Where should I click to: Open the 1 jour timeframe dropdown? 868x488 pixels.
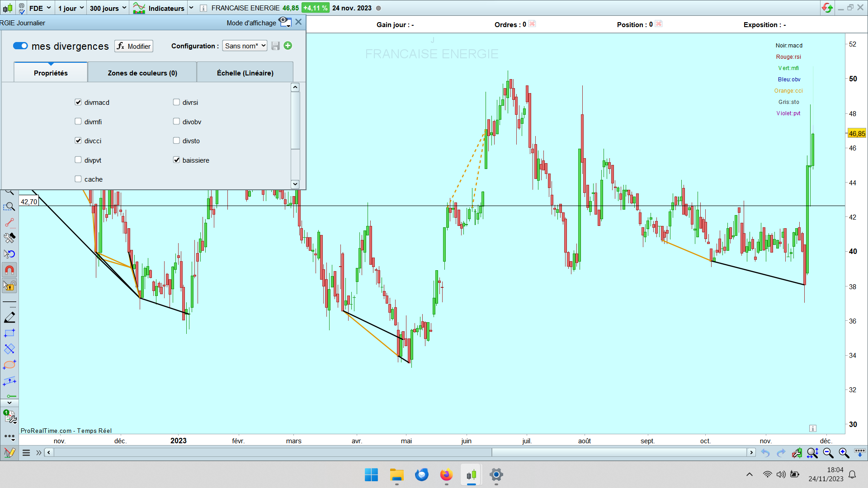coord(71,8)
